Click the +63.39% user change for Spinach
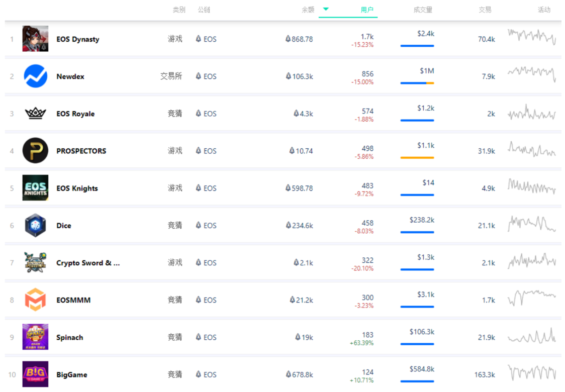 (x=361, y=343)
